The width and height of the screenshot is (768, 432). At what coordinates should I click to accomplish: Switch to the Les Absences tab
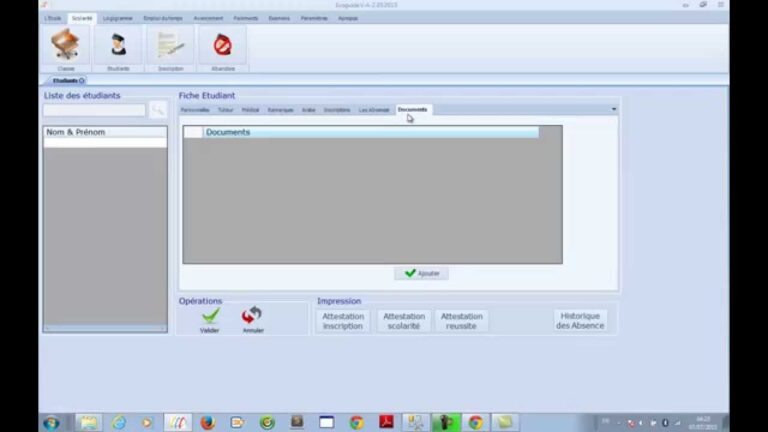(x=374, y=109)
